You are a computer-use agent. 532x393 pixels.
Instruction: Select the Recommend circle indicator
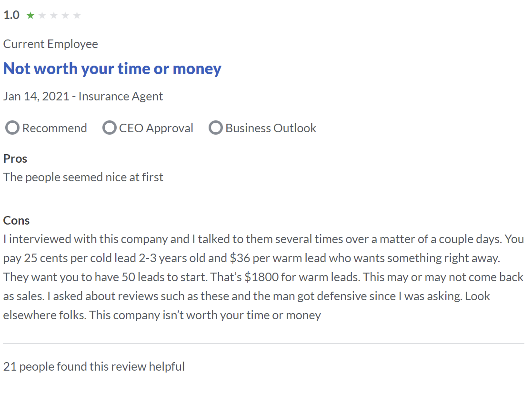12,128
